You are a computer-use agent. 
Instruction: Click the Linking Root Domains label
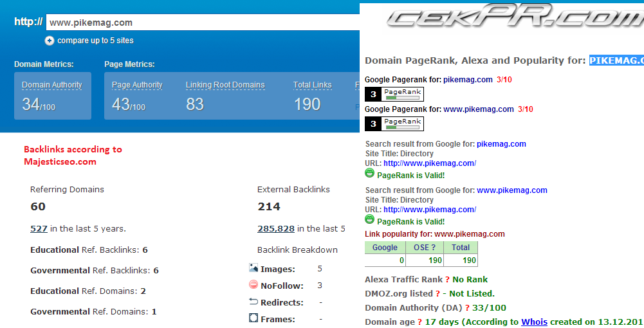(225, 85)
